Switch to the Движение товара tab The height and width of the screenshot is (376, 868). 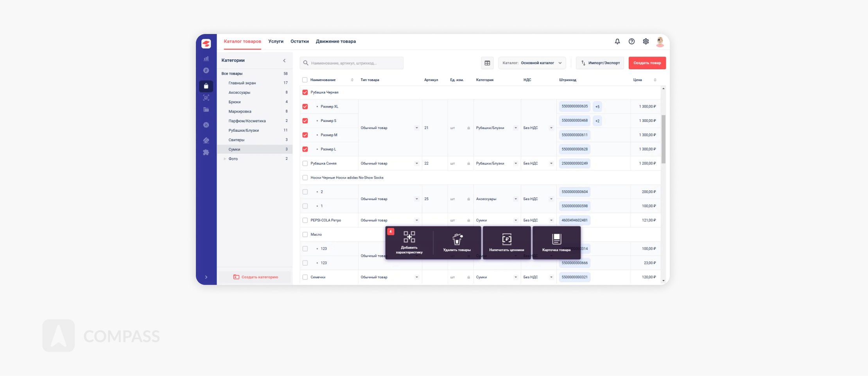click(335, 41)
